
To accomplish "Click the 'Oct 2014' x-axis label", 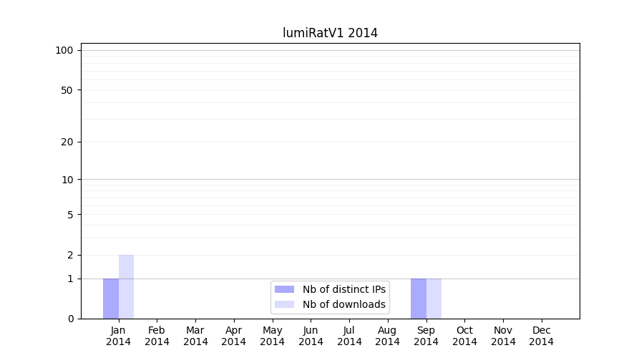I will (x=464, y=336).
